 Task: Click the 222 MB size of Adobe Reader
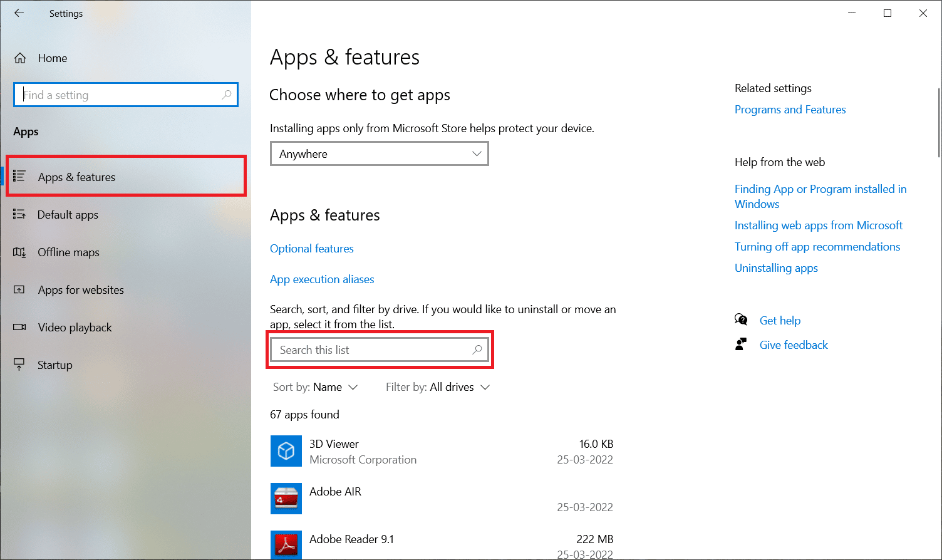coord(595,539)
